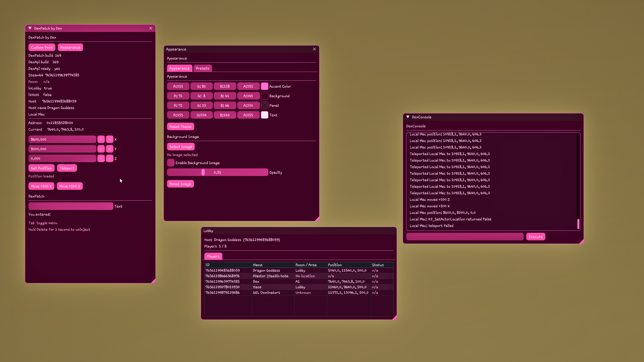Increase Z coordinate with plus button

[110, 159]
